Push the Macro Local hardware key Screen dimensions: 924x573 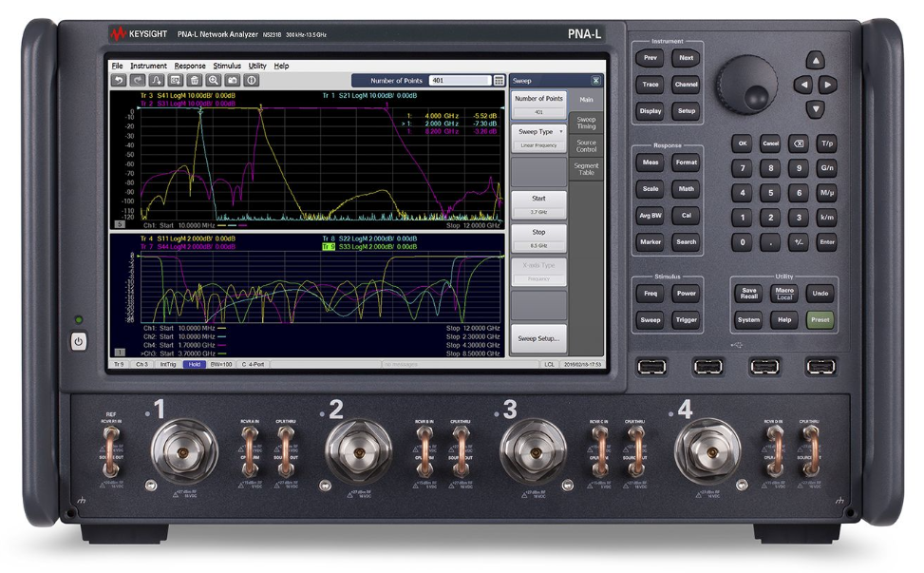pos(784,293)
